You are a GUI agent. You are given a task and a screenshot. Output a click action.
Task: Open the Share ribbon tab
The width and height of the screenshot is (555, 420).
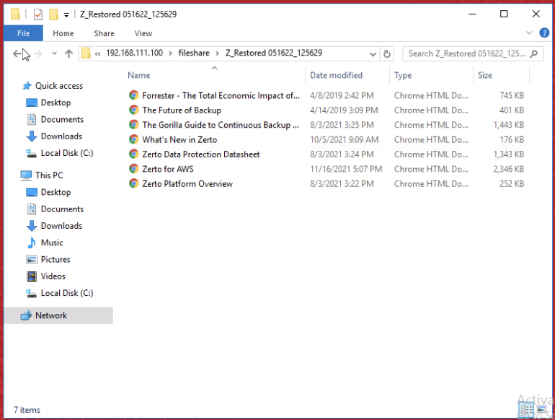104,33
